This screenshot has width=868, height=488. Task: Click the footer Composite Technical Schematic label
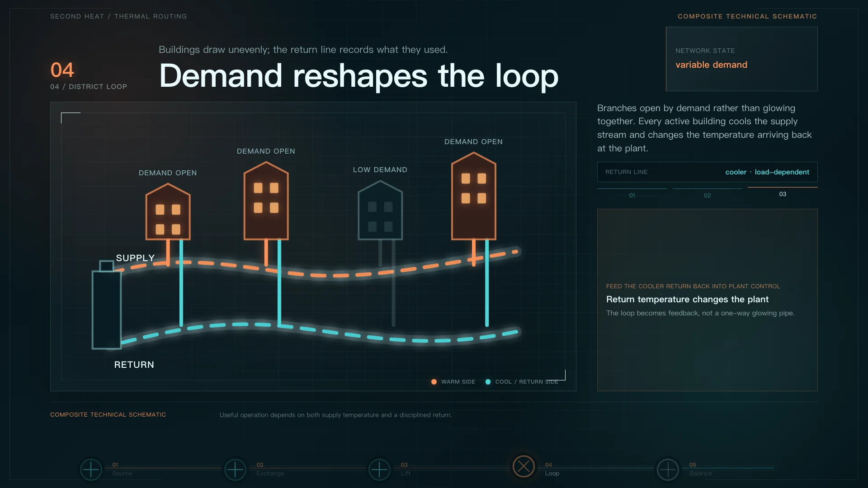pos(108,415)
